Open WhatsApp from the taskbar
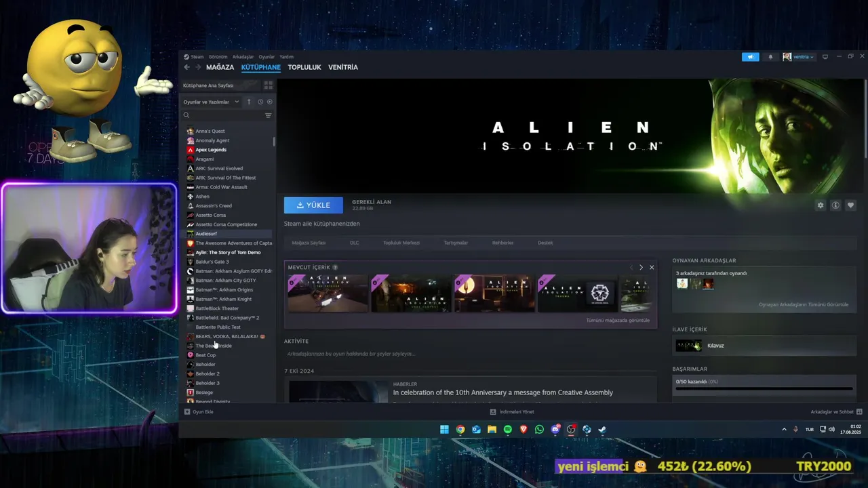The width and height of the screenshot is (868, 488). point(539,429)
